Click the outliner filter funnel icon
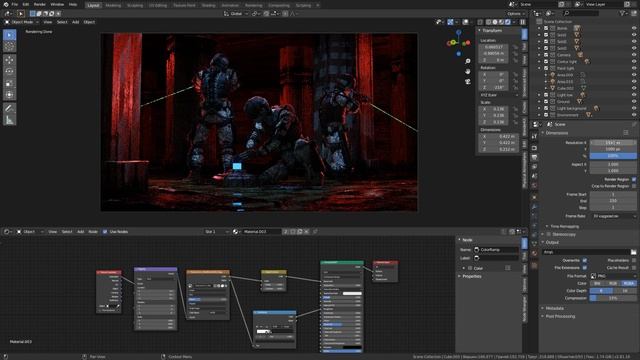640x360 pixels. 622,13
